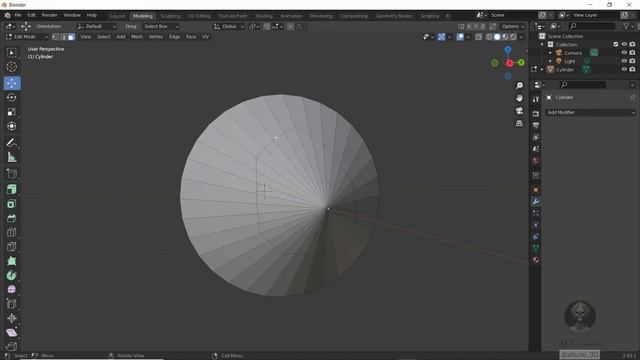Select the Extrude Region tool
The height and width of the screenshot is (360, 640).
click(x=11, y=189)
